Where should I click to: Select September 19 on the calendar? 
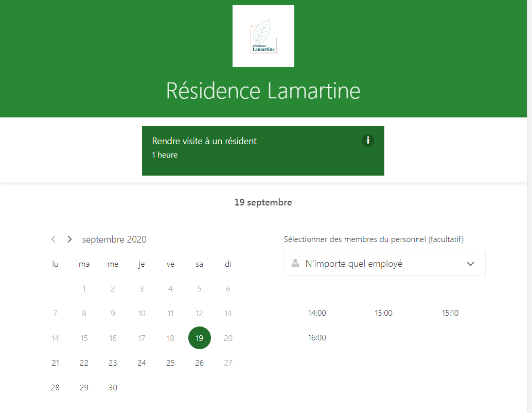click(x=199, y=338)
